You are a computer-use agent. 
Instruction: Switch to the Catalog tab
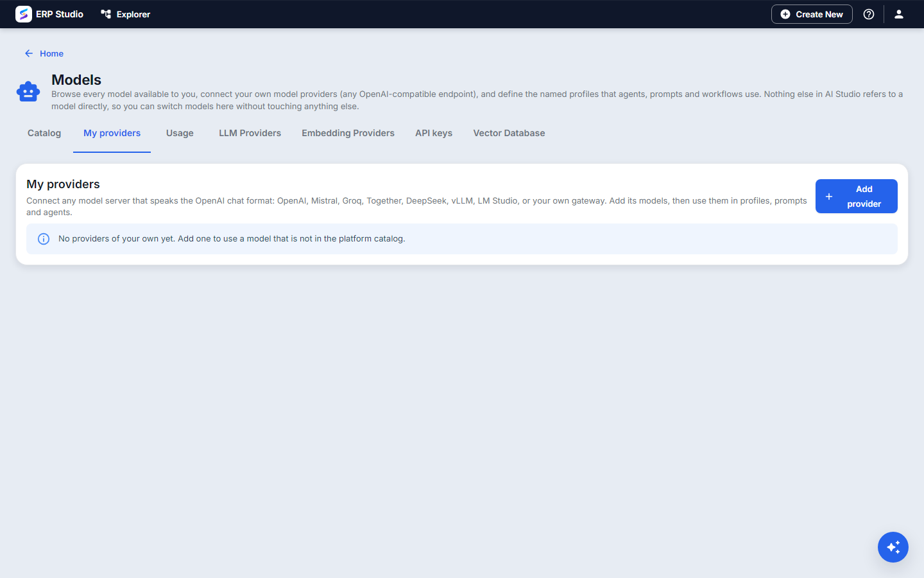point(44,133)
